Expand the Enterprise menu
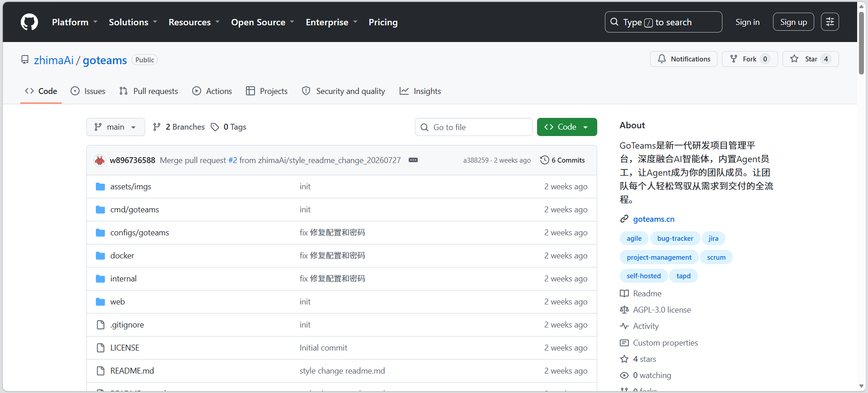The image size is (868, 393). click(x=331, y=22)
